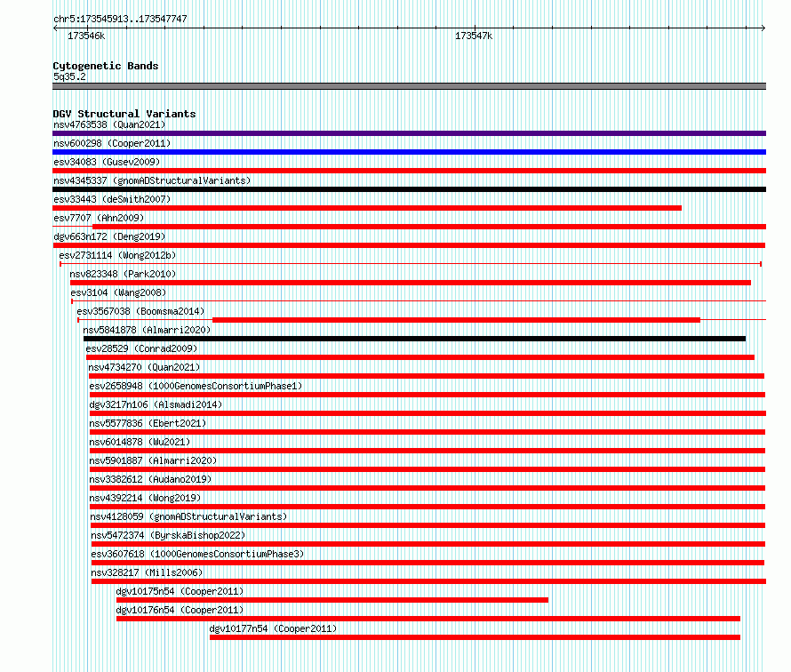The height and width of the screenshot is (672, 791).
Task: Click esv3607618 (1000GenomesConsortiumPhase3) label
Action: 197,554
